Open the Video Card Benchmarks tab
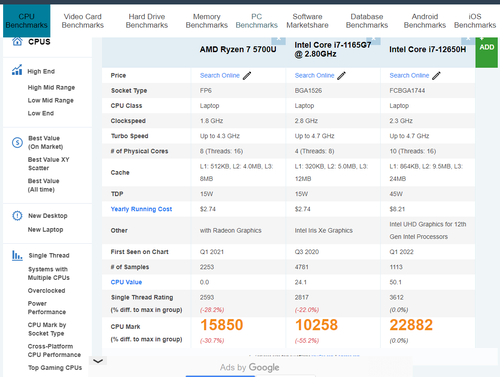This screenshot has width=500, height=377. [83, 21]
